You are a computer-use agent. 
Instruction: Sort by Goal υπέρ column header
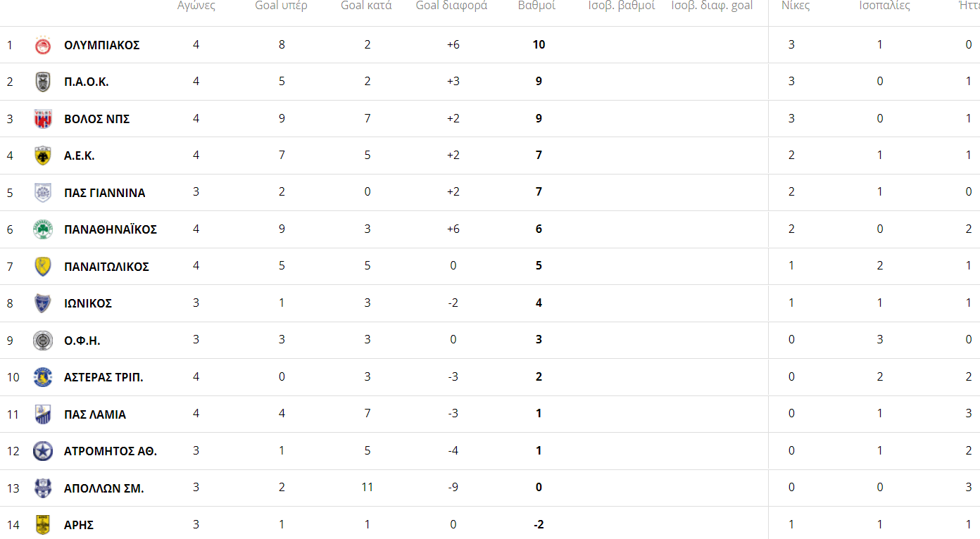(281, 6)
